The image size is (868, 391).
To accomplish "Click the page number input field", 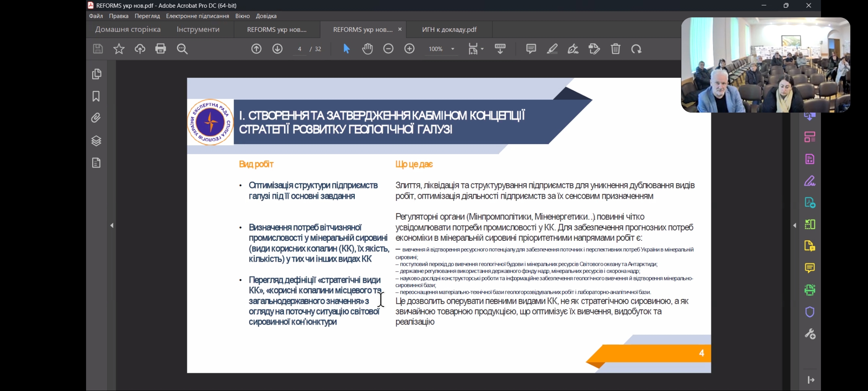I will (299, 49).
